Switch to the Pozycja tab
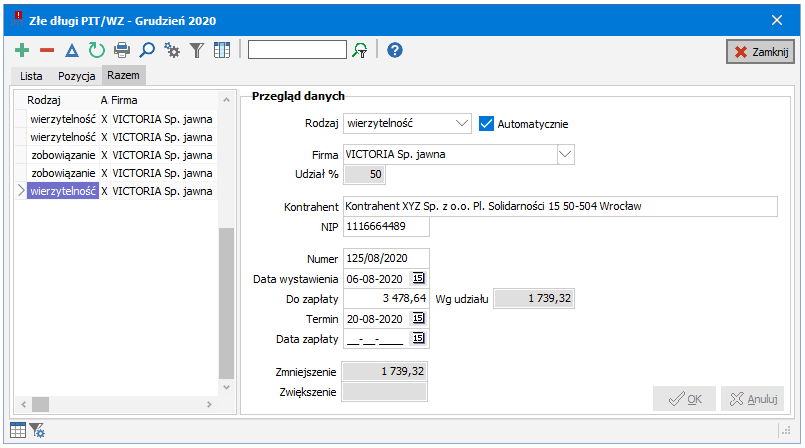 click(77, 76)
